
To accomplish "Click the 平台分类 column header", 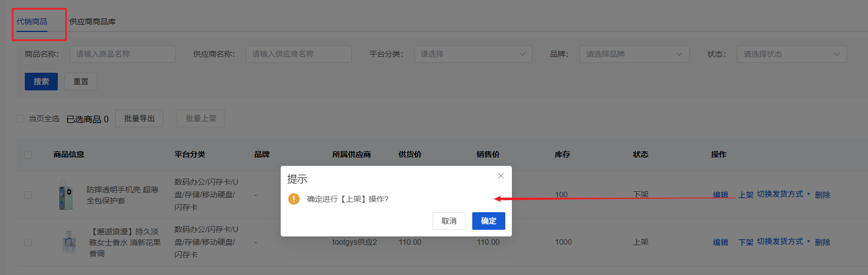I will click(x=190, y=154).
